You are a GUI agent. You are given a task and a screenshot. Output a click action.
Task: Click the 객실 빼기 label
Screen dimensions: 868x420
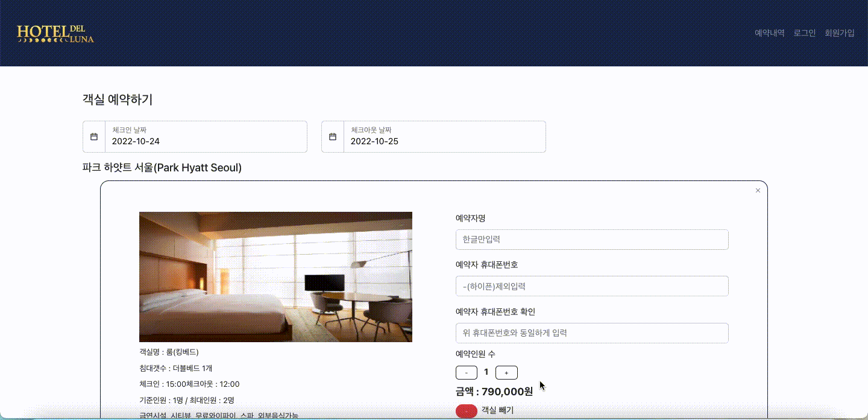click(497, 410)
